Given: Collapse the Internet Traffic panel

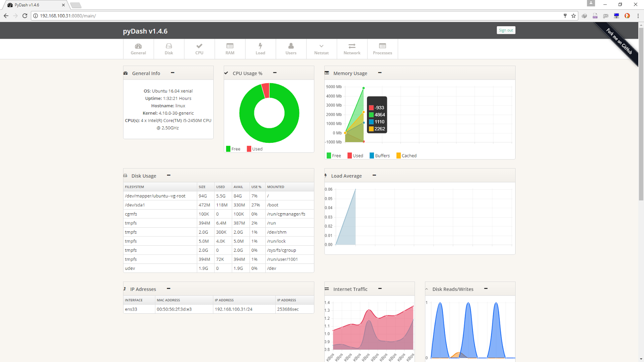Looking at the screenshot, I should pos(380,288).
